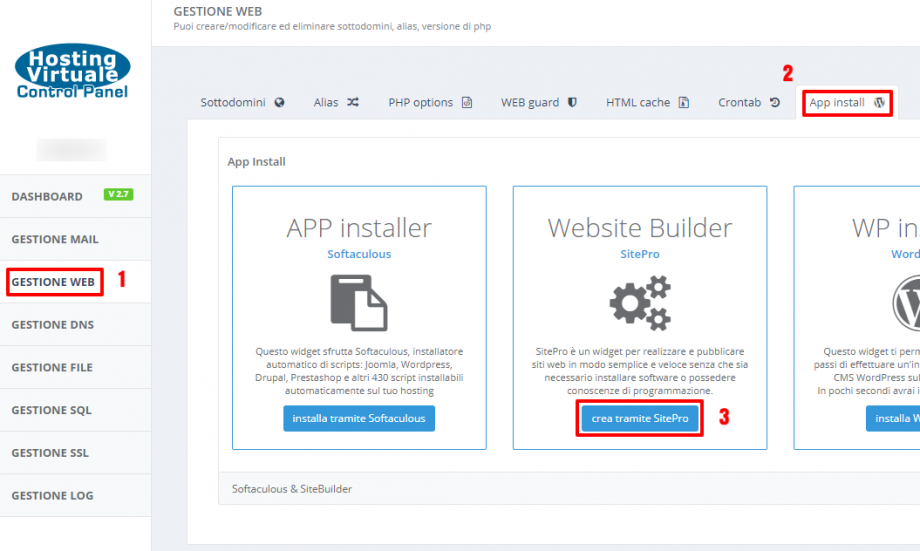Select the App install tab

click(x=847, y=103)
